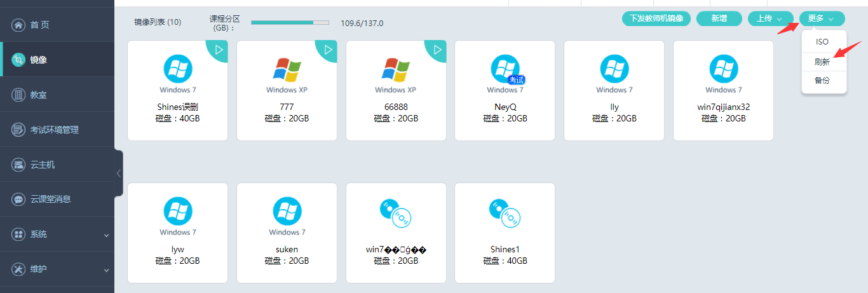Click the Windows 7 logo on lly
This screenshot has height=293, width=868.
tap(614, 68)
